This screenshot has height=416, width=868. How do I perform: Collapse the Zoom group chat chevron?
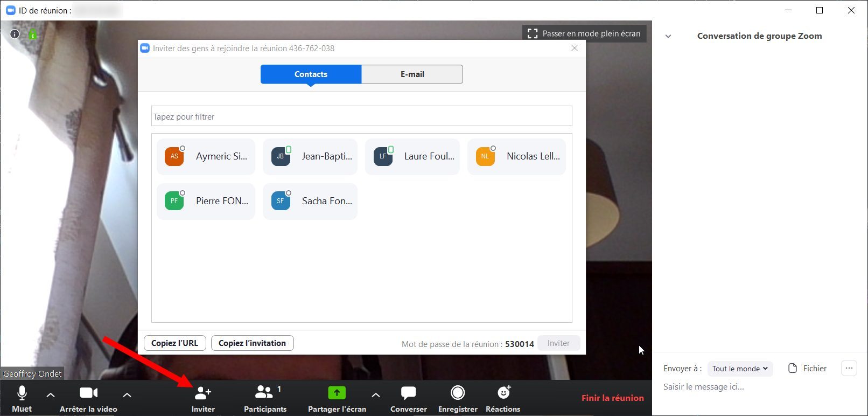point(668,36)
